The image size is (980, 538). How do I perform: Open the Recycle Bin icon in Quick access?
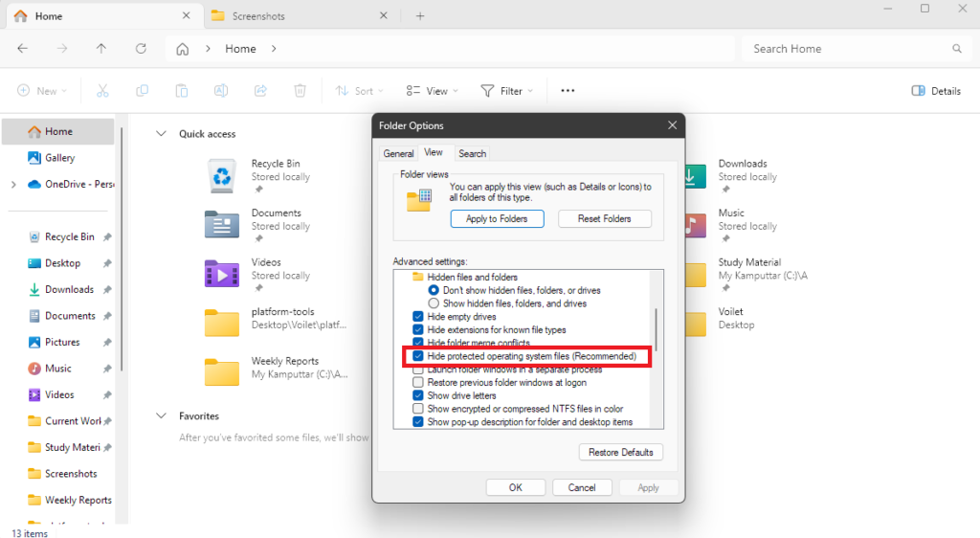(222, 174)
